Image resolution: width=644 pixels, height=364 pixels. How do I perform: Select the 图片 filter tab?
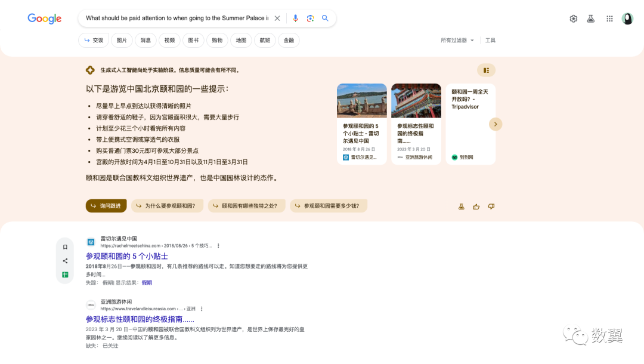pos(122,40)
